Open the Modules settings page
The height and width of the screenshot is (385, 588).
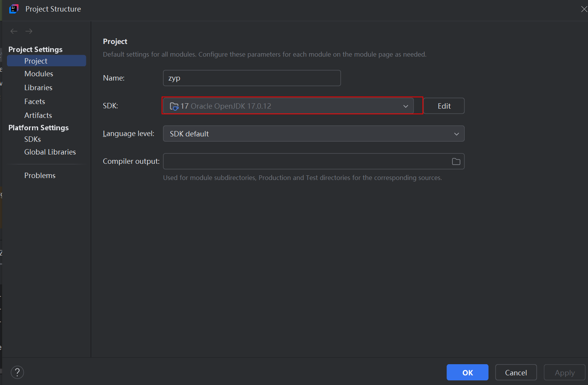pyautogui.click(x=39, y=74)
